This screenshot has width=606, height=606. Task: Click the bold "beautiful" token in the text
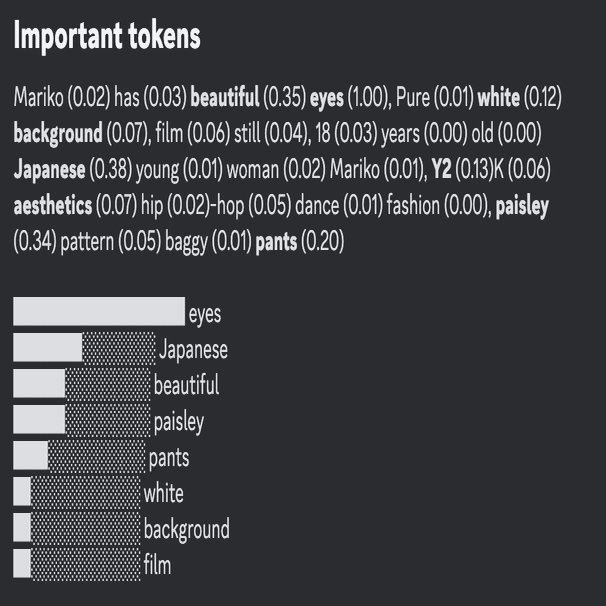[225, 97]
